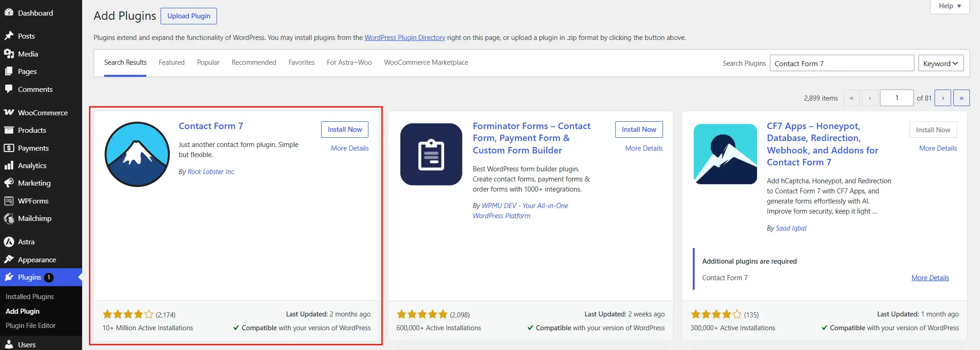Jump to the last results page arrow
980x350 pixels.
pyautogui.click(x=962, y=98)
